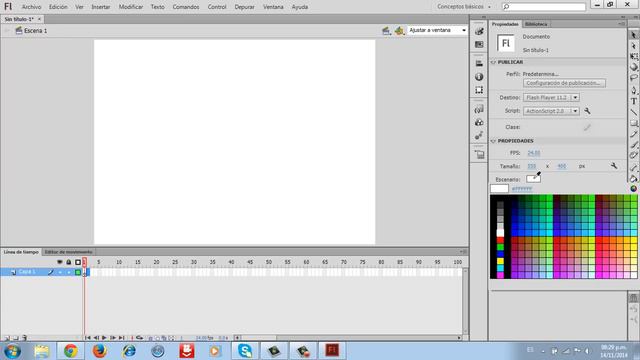
Task: Open the Project panel icon
Action: pos(479,154)
